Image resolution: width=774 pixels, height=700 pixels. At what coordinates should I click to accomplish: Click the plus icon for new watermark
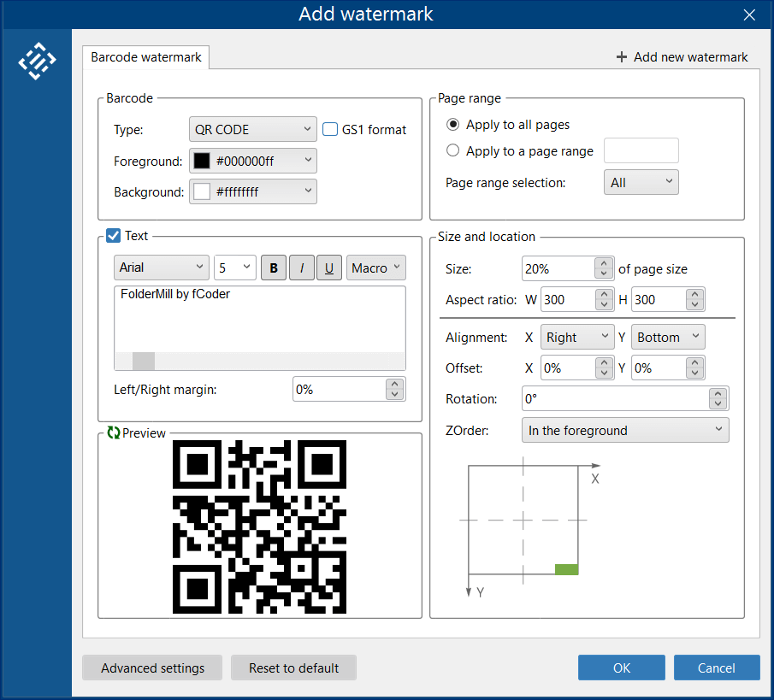(x=622, y=57)
